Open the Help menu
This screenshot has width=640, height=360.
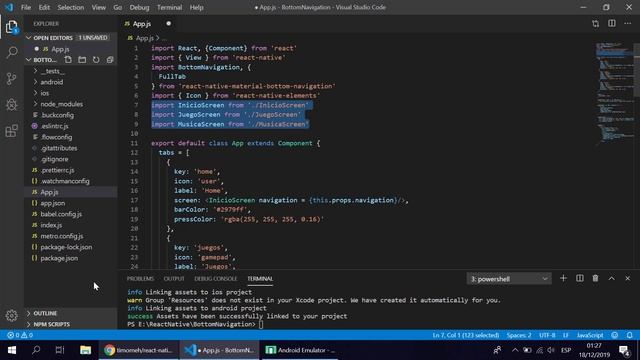coord(196,7)
